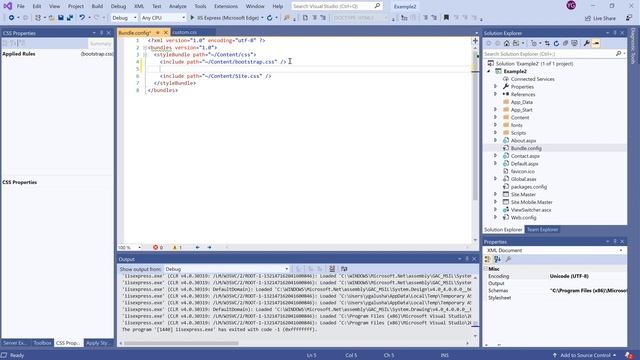This screenshot has width=640, height=360.
Task: Toggle the pin on the Bundle.config tab
Action: (x=158, y=32)
